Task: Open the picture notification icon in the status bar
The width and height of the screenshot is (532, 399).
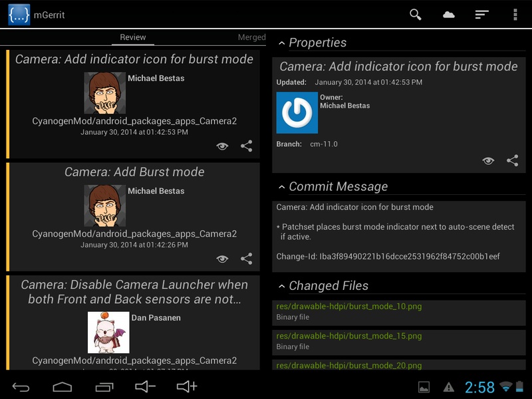Action: pyautogui.click(x=424, y=387)
